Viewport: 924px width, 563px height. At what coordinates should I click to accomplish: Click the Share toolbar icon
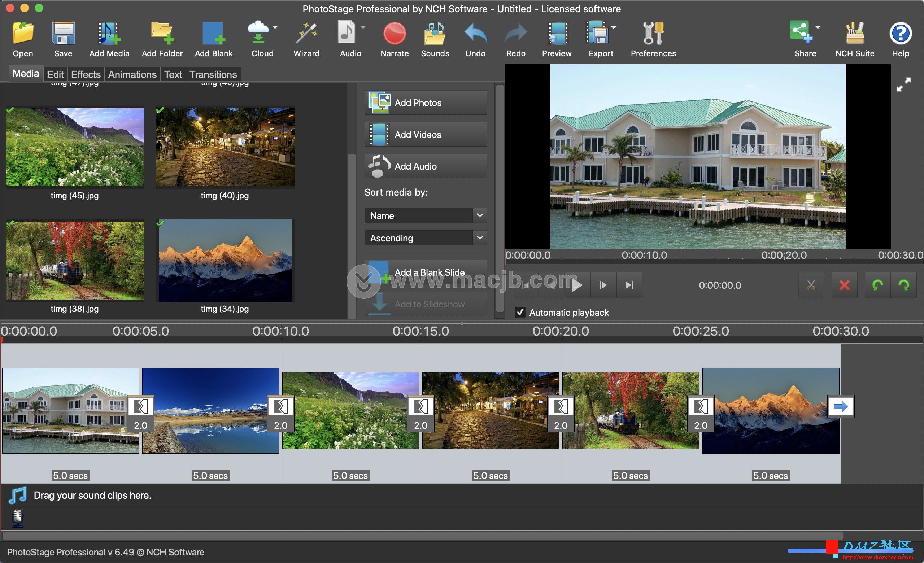tap(801, 32)
